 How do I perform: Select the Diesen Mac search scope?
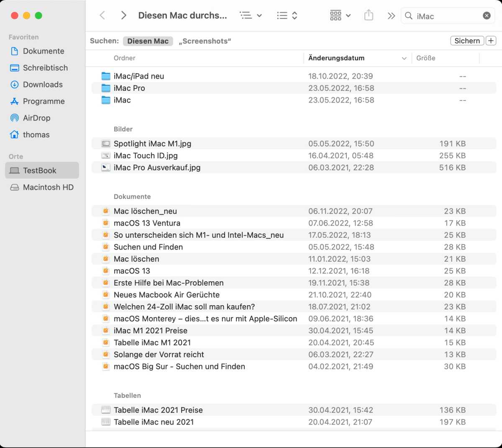coord(148,41)
